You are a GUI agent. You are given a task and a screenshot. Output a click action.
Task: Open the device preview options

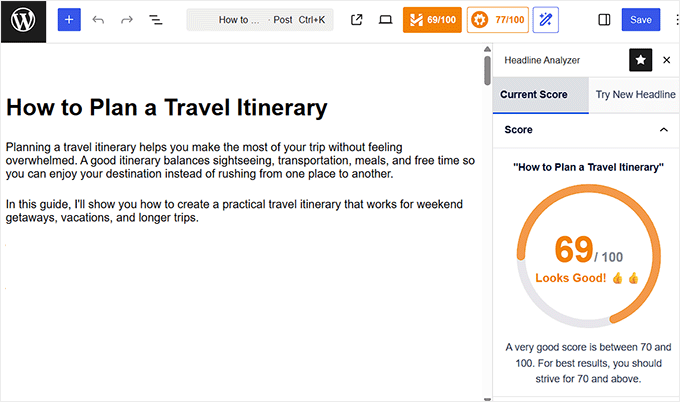(385, 20)
